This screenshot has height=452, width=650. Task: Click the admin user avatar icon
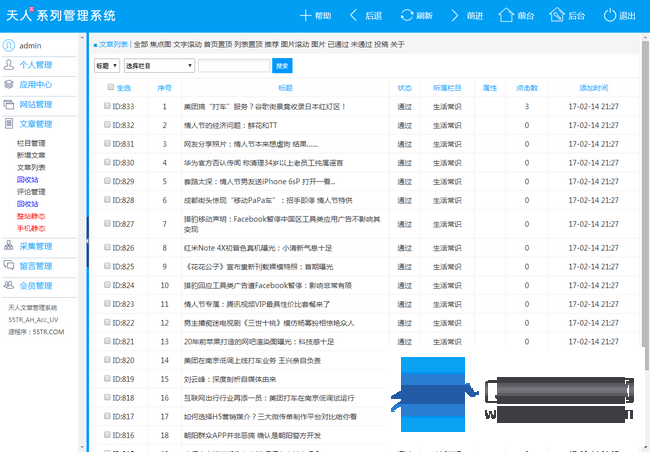9,45
